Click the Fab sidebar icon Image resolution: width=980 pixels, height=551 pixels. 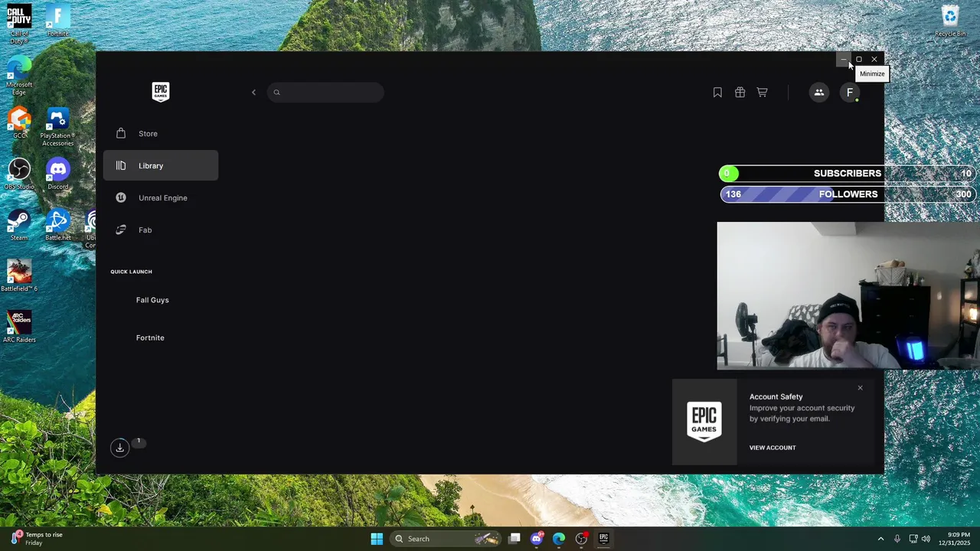click(121, 230)
